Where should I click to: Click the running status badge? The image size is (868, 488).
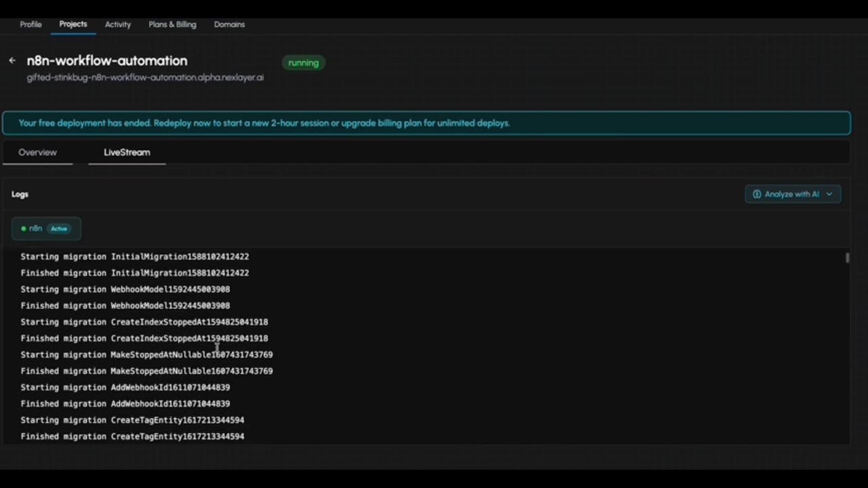pyautogui.click(x=303, y=62)
